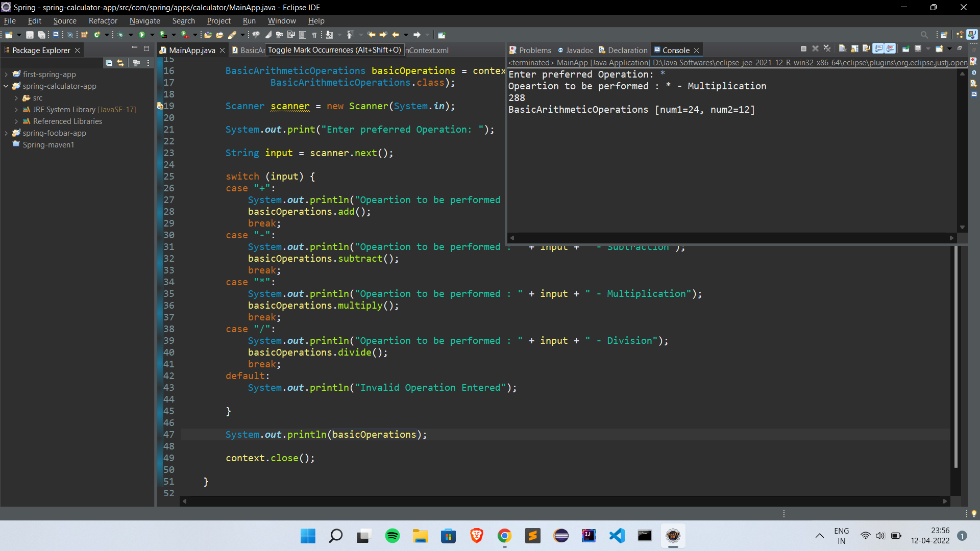Screen dimensions: 980x551
Task: Open Google Chrome from taskbar
Action: click(504, 536)
